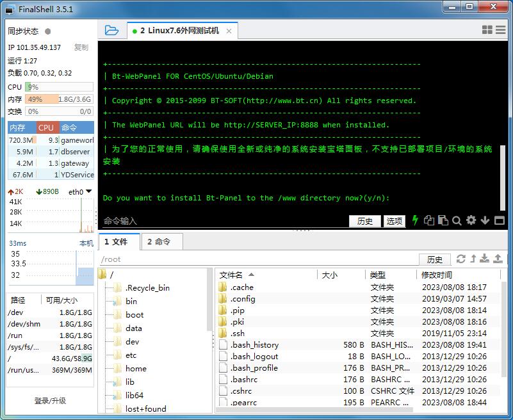Select the .pip folder row

358,310
